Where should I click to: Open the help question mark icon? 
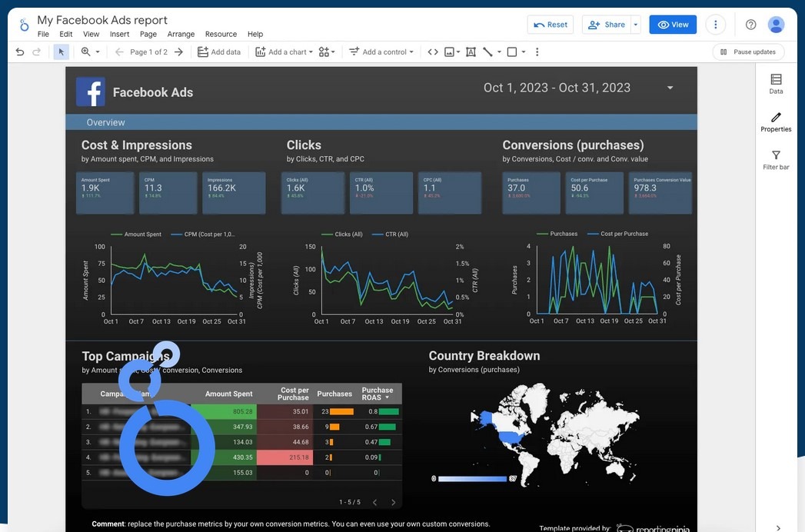(x=750, y=24)
